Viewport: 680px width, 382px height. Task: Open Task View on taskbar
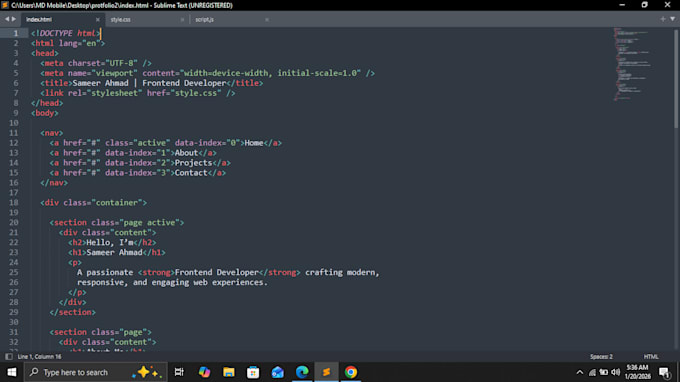click(179, 372)
